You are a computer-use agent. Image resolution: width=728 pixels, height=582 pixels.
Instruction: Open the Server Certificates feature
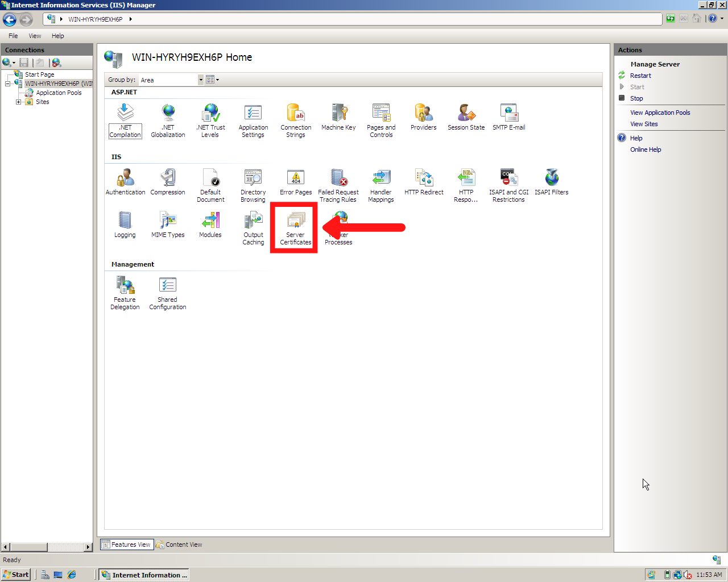tap(295, 226)
